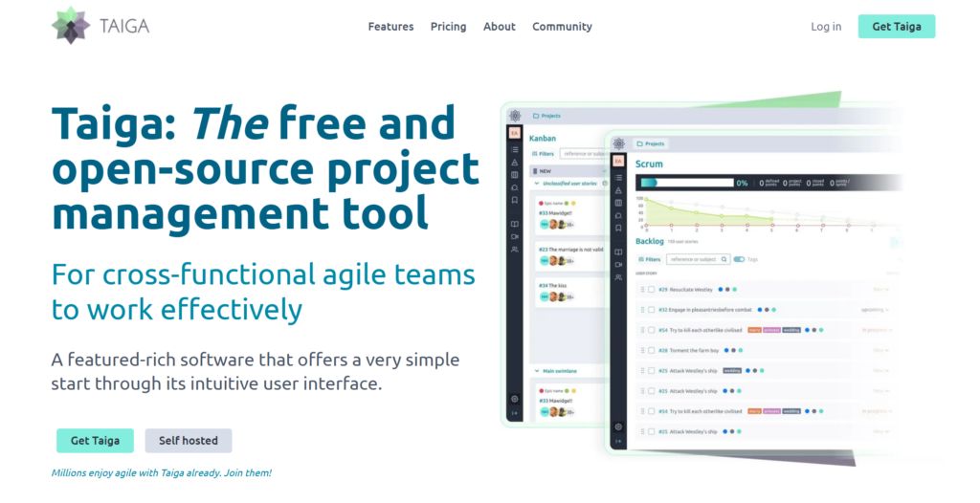Click magnifier icon in Backlog search field

click(x=724, y=259)
